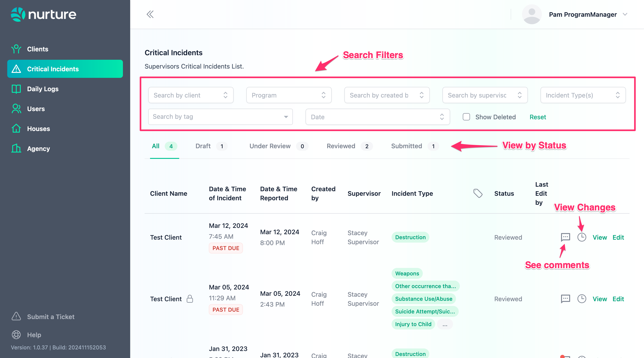Click the lock icon beside Test Client
This screenshot has height=358, width=644.
pyautogui.click(x=190, y=299)
